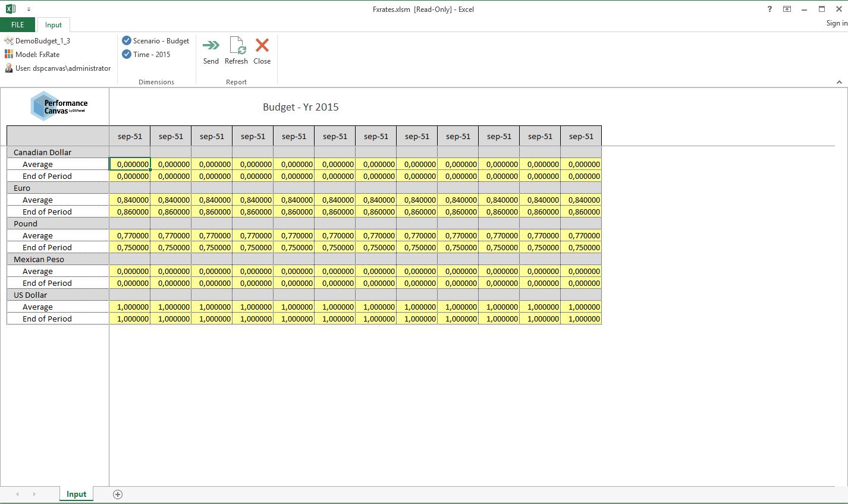Open the Quick Access Toolbar dropdown arrow
Viewport: 848px width, 504px height.
pos(29,10)
